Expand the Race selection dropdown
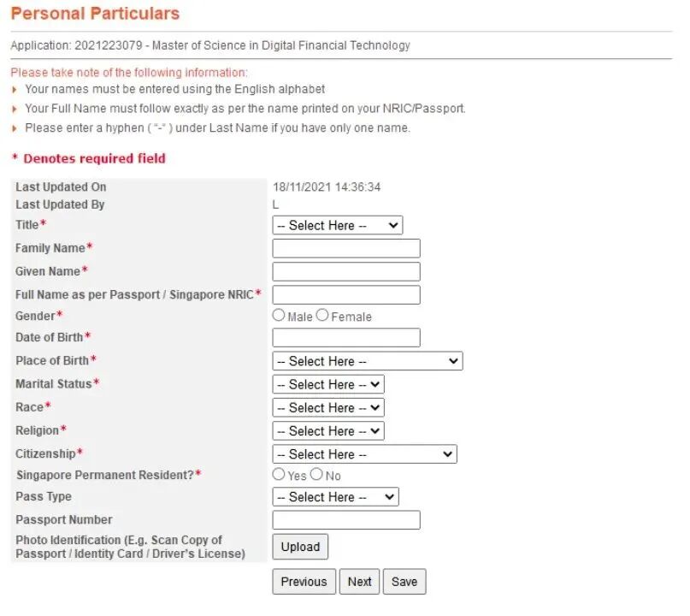The height and width of the screenshot is (616, 690). [328, 407]
